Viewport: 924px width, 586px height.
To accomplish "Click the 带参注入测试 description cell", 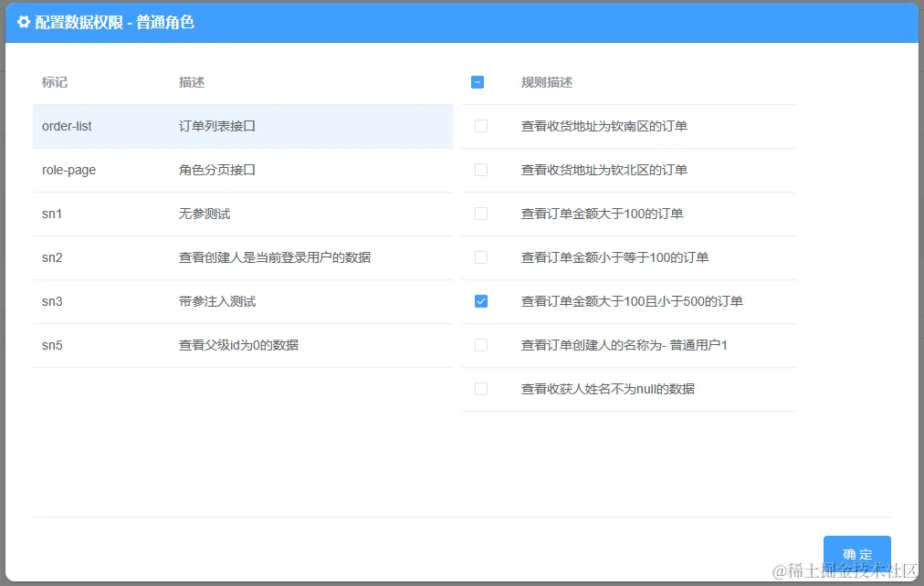I will point(217,301).
